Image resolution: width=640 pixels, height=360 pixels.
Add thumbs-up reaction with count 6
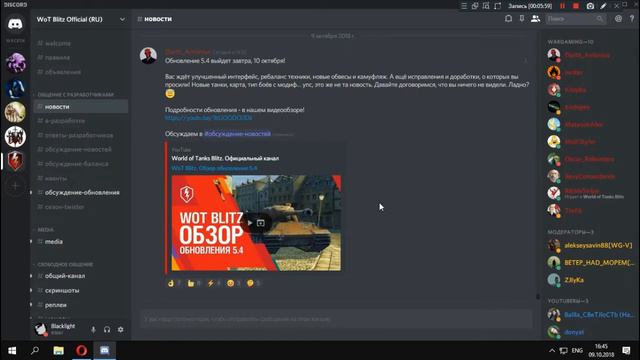click(x=193, y=283)
